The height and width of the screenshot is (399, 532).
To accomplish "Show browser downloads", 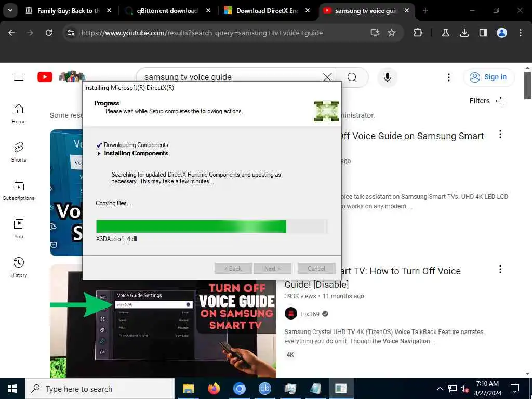I will [464, 33].
